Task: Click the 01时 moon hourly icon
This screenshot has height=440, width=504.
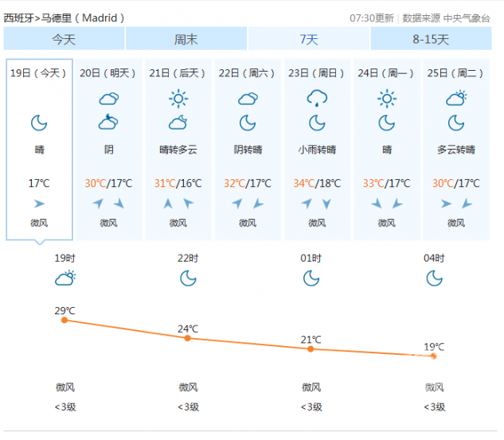Action: click(311, 278)
